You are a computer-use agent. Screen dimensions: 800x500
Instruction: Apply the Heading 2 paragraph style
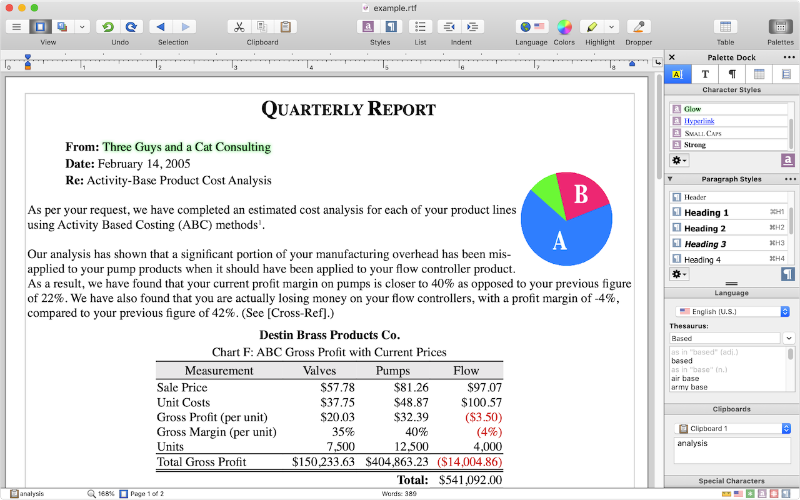(706, 228)
